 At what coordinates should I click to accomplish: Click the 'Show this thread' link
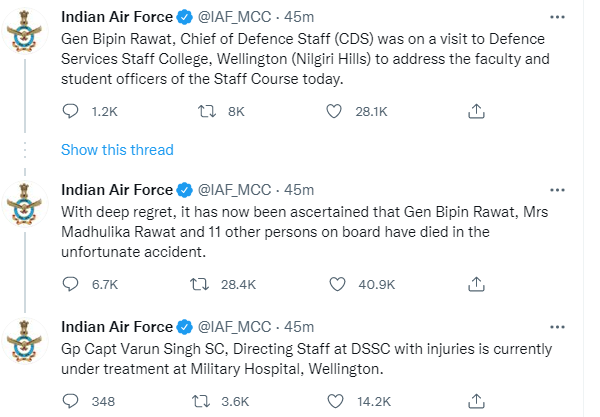tap(117, 150)
